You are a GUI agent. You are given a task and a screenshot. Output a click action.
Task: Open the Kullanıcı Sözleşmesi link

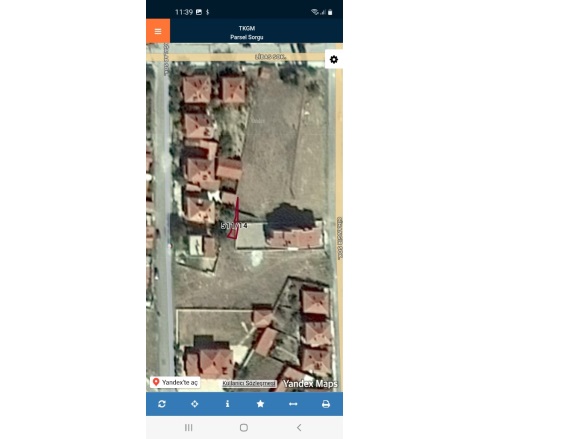coord(249,383)
